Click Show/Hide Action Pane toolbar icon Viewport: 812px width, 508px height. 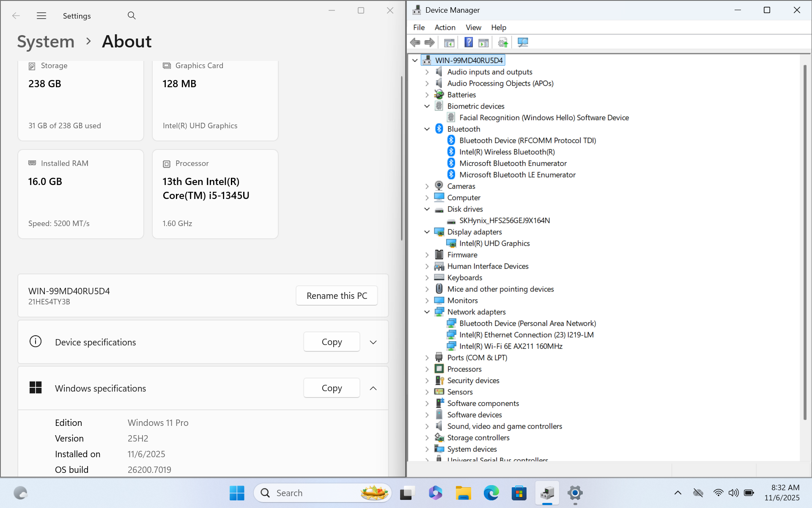pos(483,42)
